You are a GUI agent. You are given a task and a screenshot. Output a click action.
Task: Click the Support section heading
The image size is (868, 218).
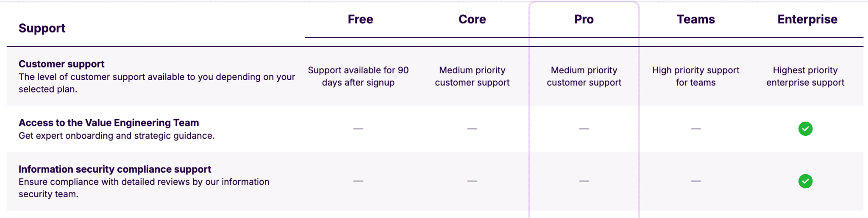(42, 28)
